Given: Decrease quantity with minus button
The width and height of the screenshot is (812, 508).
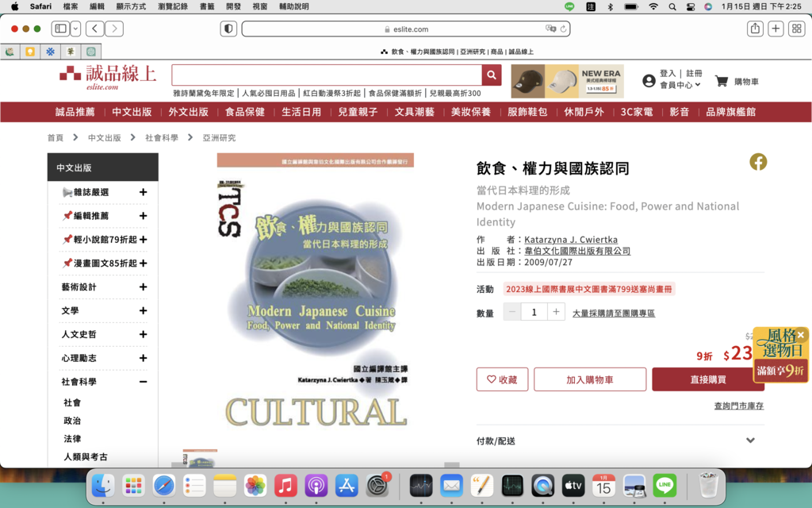Looking at the screenshot, I should click(511, 312).
